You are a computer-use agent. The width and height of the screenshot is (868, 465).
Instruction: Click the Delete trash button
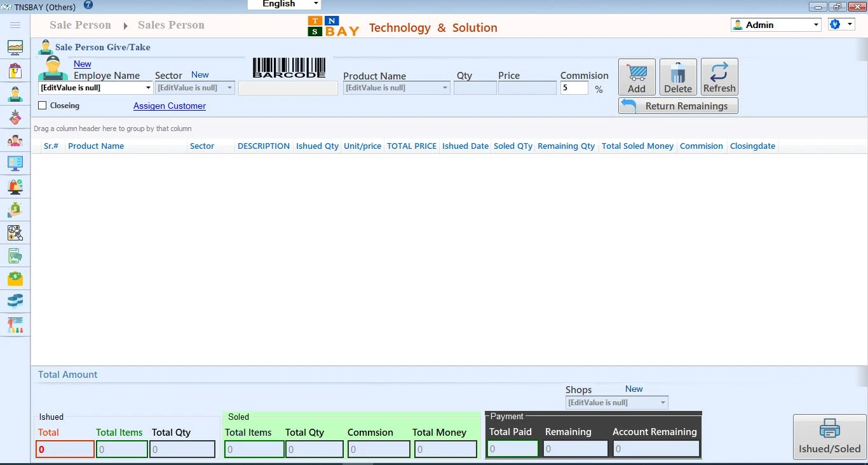click(678, 77)
